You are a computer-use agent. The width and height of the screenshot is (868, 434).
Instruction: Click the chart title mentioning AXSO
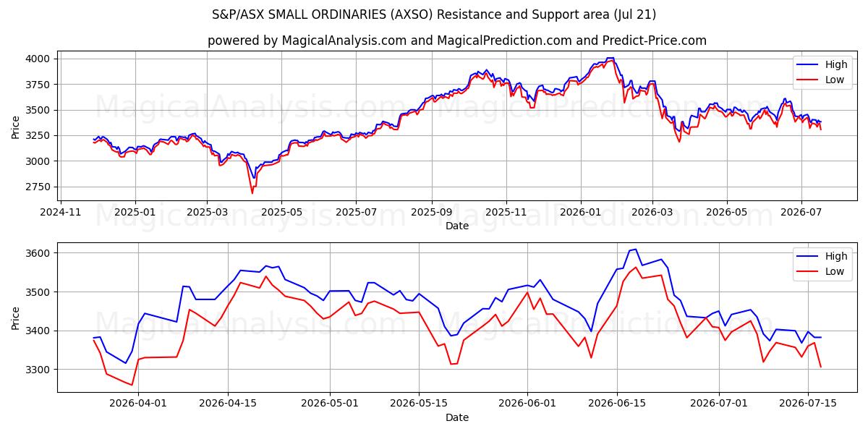(x=434, y=14)
